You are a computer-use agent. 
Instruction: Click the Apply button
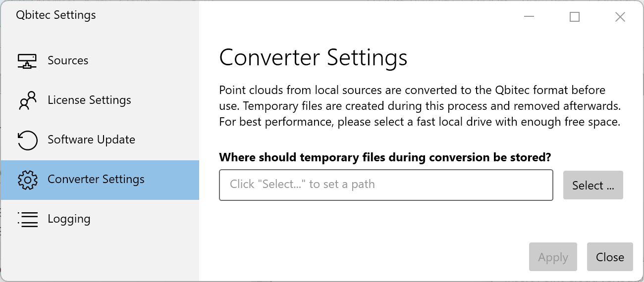pyautogui.click(x=553, y=257)
